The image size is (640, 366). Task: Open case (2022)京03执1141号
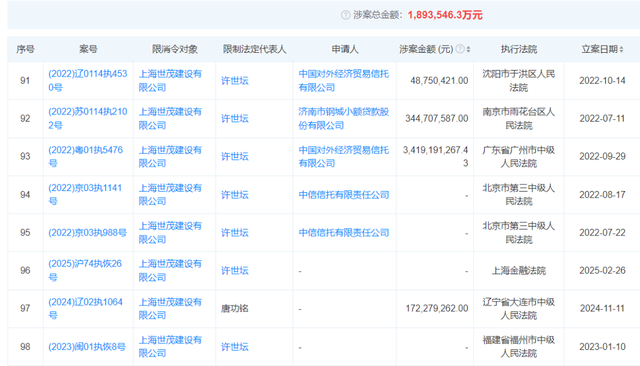85,194
